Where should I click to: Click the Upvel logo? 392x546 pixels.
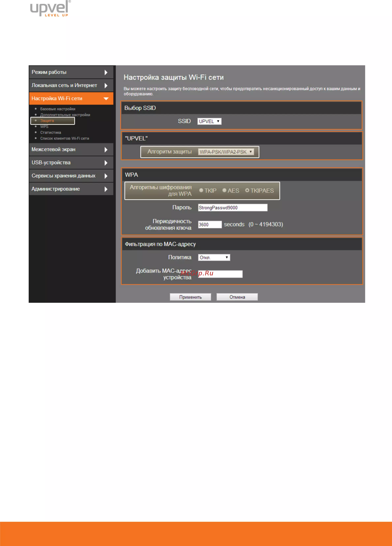pyautogui.click(x=50, y=8)
